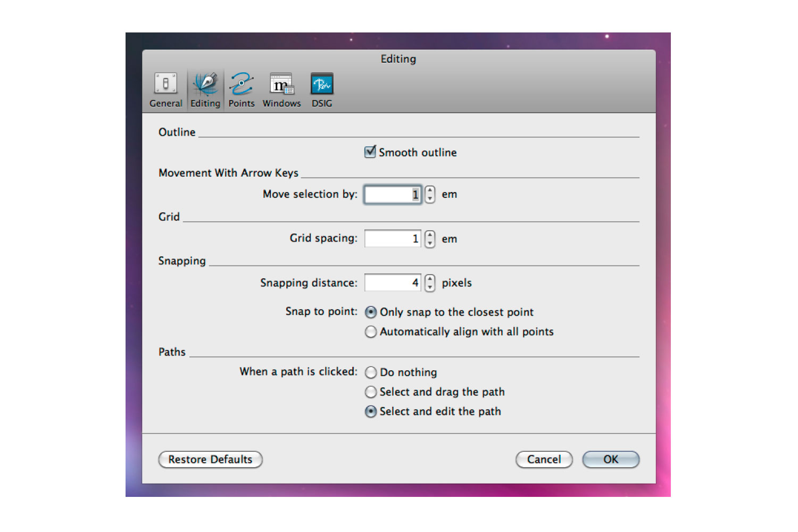Click the Move selection by stepper
The image size is (798, 532).
point(430,195)
